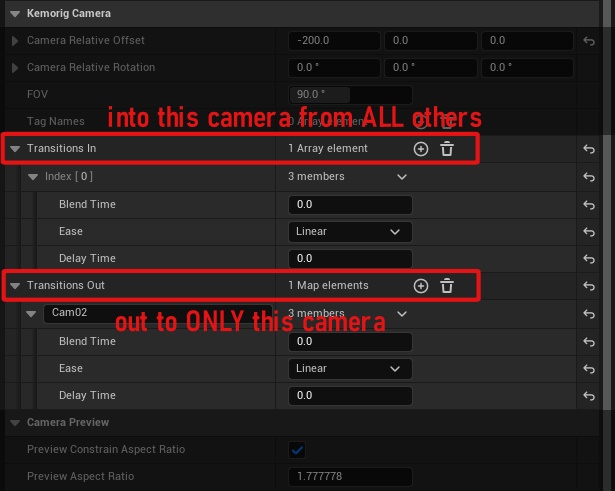Add element to Transitions In array
Image resolution: width=615 pixels, height=491 pixels.
(420, 148)
